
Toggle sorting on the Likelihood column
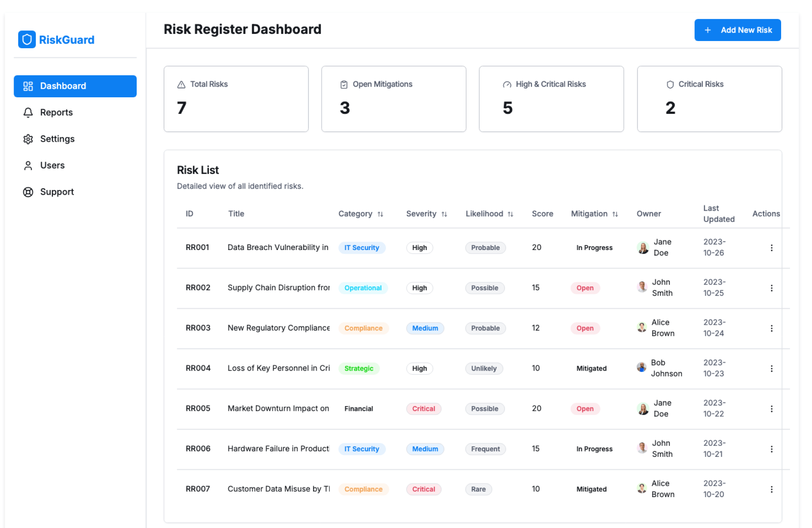point(510,214)
